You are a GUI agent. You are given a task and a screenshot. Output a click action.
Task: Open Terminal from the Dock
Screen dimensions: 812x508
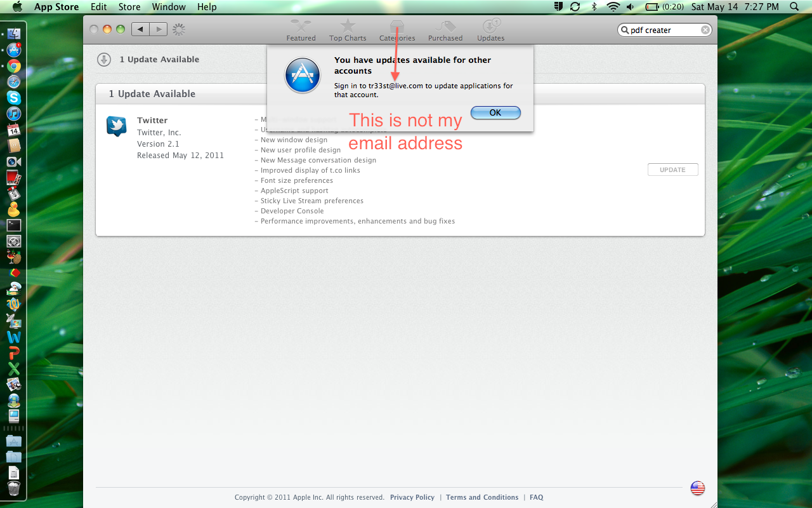click(14, 225)
